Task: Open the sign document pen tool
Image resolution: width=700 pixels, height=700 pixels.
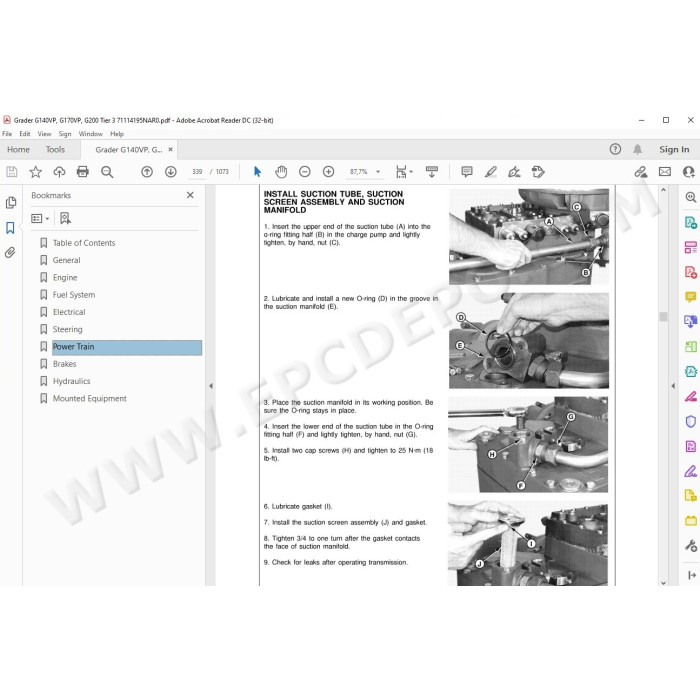Action: (514, 172)
